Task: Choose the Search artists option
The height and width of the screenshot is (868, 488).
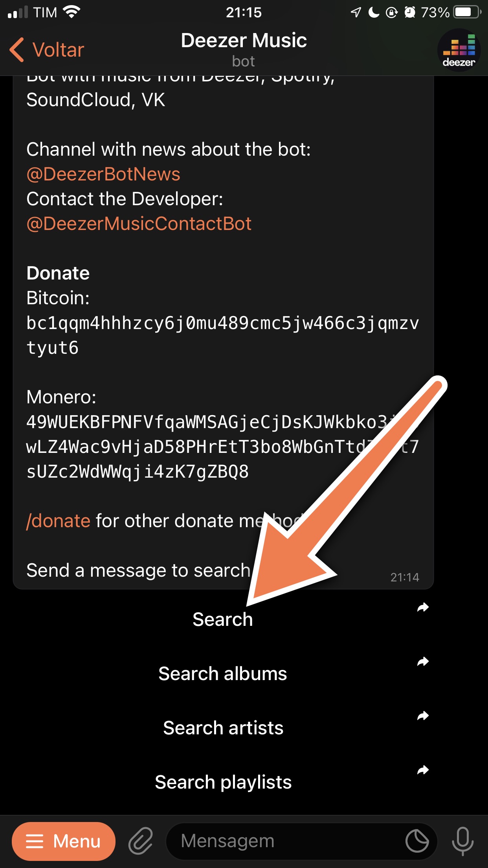Action: (223, 728)
